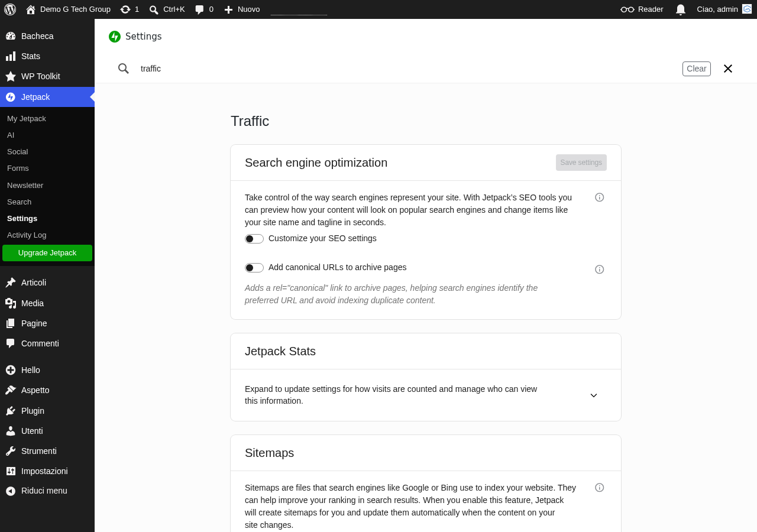Click the Search engine optimization heading
757x532 pixels.
point(316,163)
